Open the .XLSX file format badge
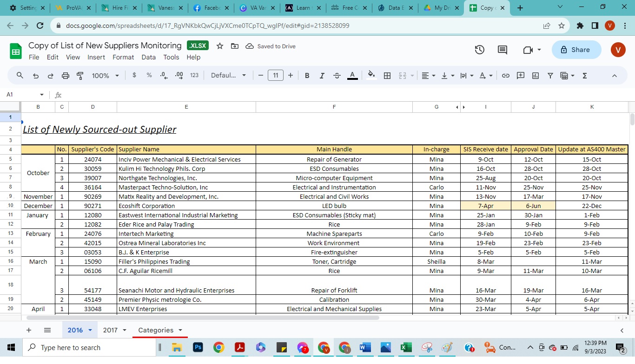Viewport: 635px width, 364px height. [x=198, y=45]
